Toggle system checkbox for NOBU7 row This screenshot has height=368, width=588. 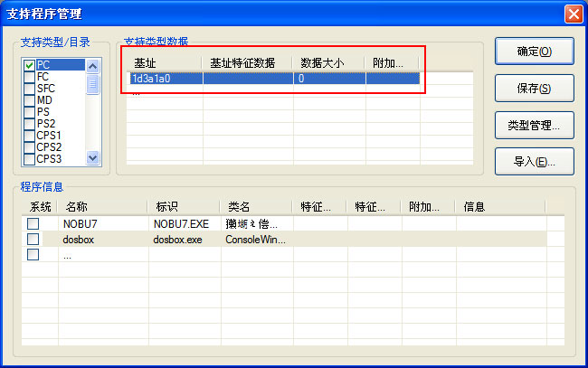33,223
